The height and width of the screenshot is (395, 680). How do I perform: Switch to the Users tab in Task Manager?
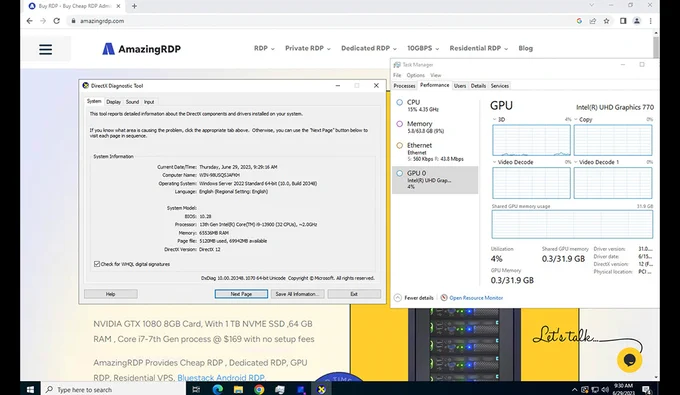[x=460, y=86]
